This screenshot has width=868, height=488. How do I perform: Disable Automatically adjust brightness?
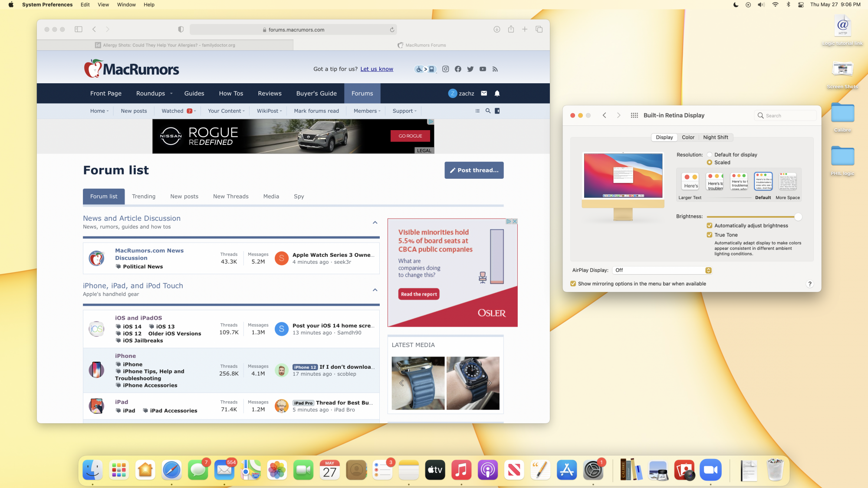(x=710, y=226)
